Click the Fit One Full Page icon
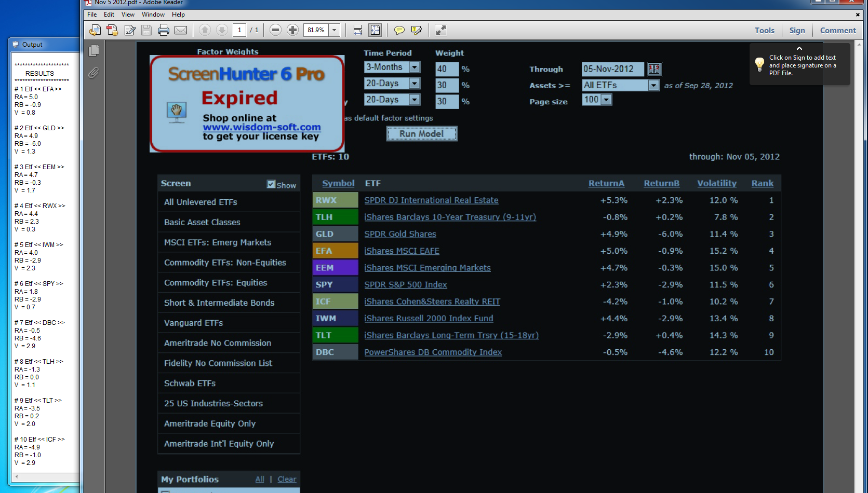Viewport: 868px width, 493px height. (375, 30)
